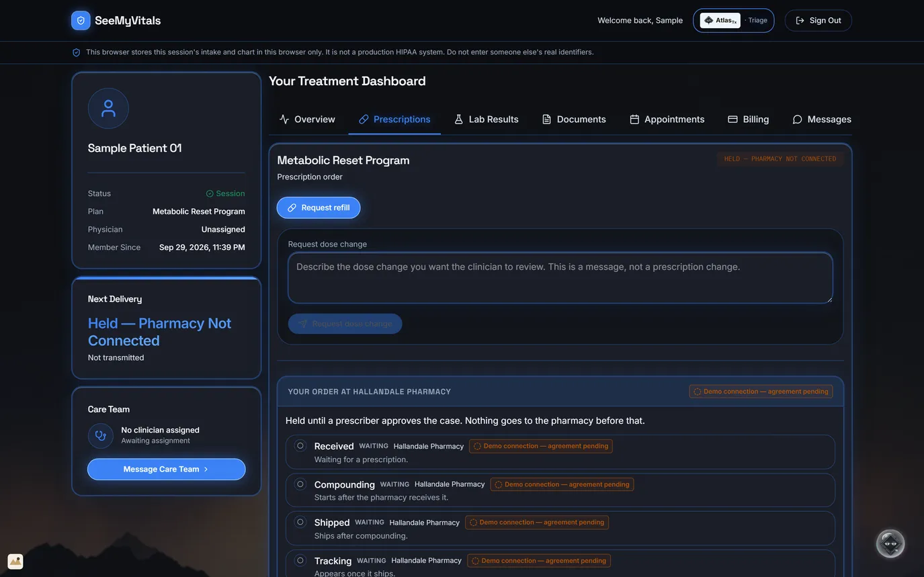Image resolution: width=924 pixels, height=577 pixels.
Task: Open the Messages tab
Action: click(x=822, y=119)
